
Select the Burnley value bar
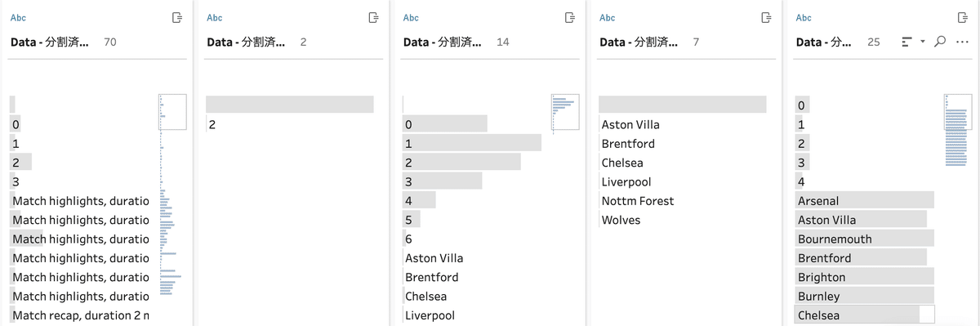(x=864, y=296)
